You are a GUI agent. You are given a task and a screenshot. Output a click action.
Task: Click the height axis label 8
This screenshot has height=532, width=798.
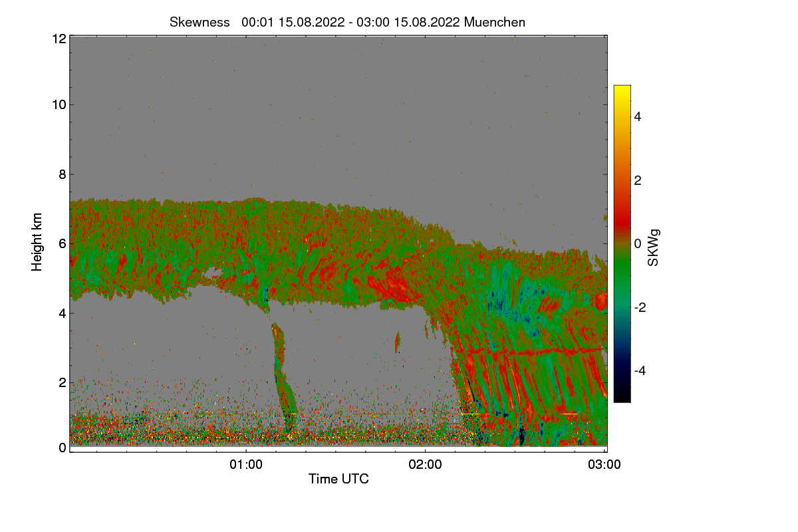click(x=63, y=174)
